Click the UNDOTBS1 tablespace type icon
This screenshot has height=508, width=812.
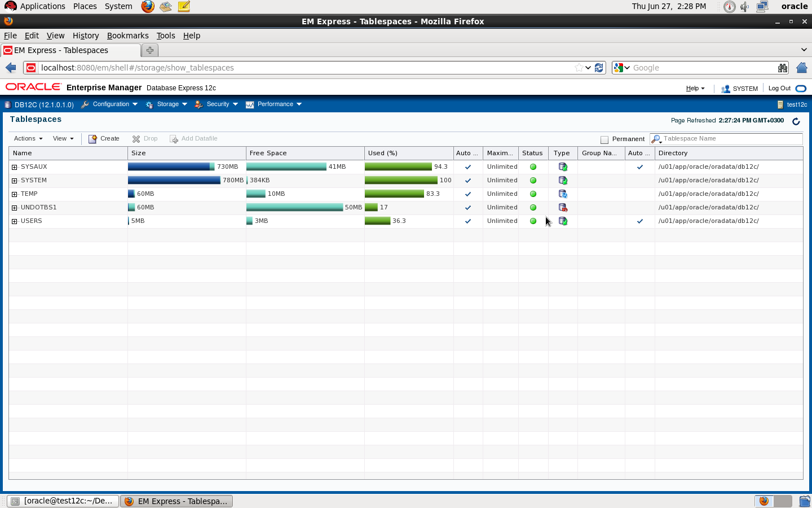click(563, 208)
